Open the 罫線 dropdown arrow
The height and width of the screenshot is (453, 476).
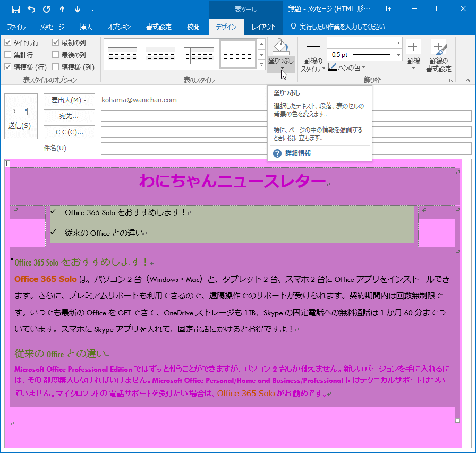pos(413,69)
